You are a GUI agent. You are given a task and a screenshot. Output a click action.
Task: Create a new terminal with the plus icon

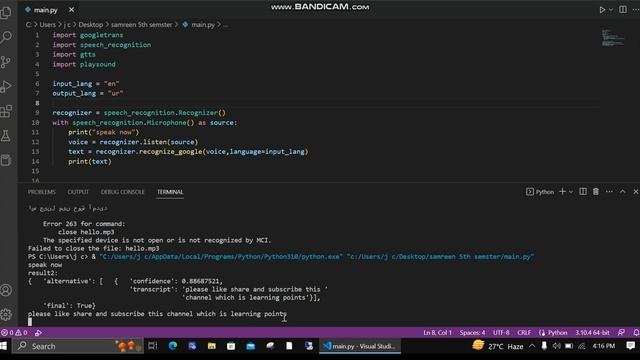pyautogui.click(x=562, y=191)
